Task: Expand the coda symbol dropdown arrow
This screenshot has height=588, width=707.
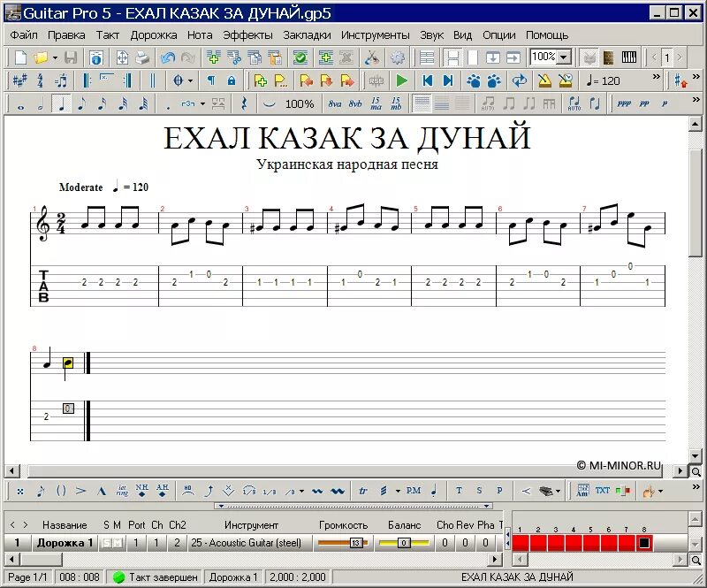Action: click(x=190, y=81)
